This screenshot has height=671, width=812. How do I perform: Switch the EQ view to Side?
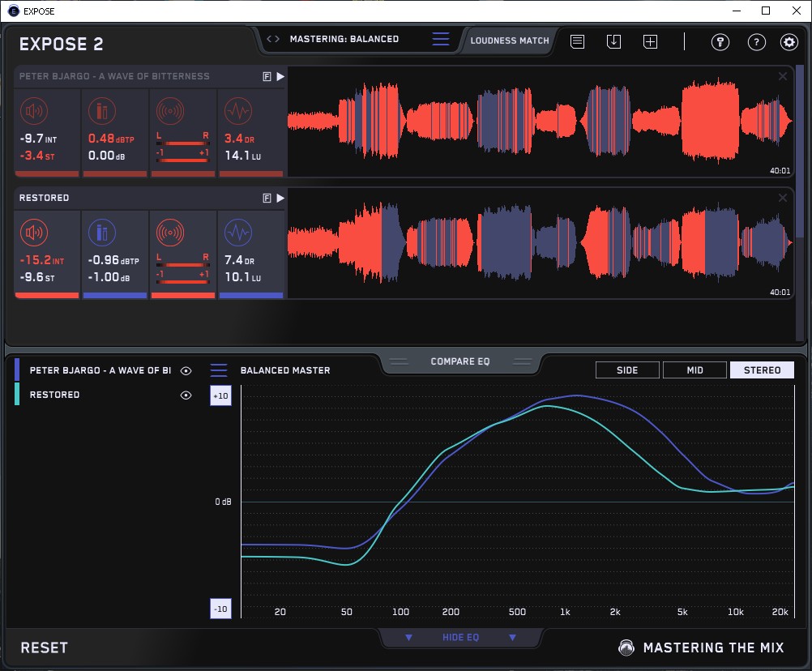pos(627,370)
